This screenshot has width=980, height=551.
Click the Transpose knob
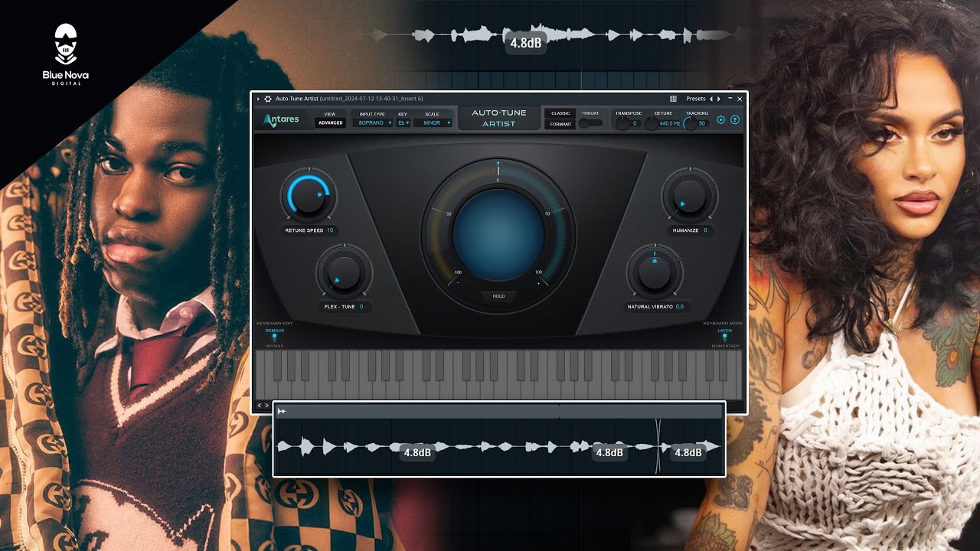click(x=622, y=123)
